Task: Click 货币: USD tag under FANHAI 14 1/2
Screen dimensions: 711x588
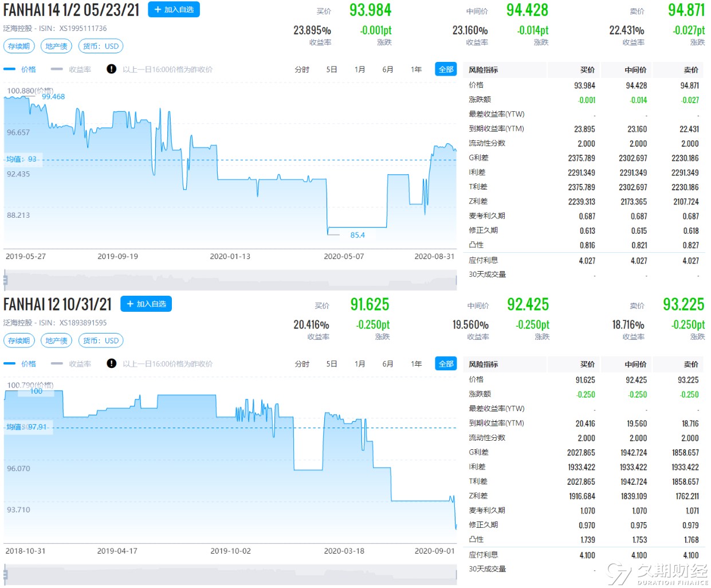Action: [x=101, y=46]
